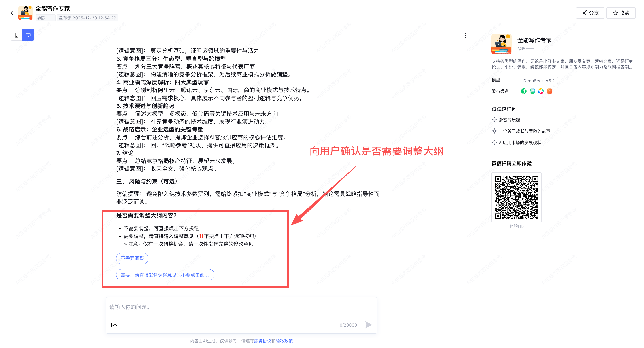
Task: Click the 收藏 favorite star button
Action: click(x=621, y=13)
